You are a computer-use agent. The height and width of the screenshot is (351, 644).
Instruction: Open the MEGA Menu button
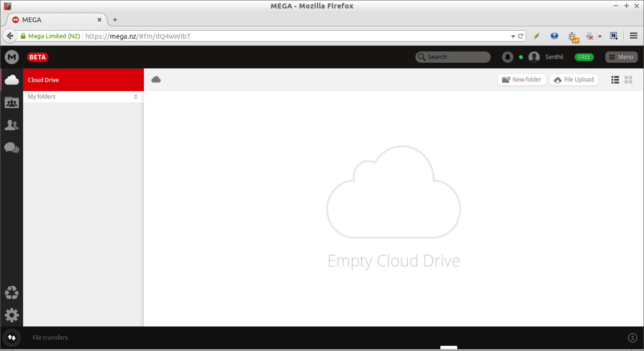click(x=621, y=57)
